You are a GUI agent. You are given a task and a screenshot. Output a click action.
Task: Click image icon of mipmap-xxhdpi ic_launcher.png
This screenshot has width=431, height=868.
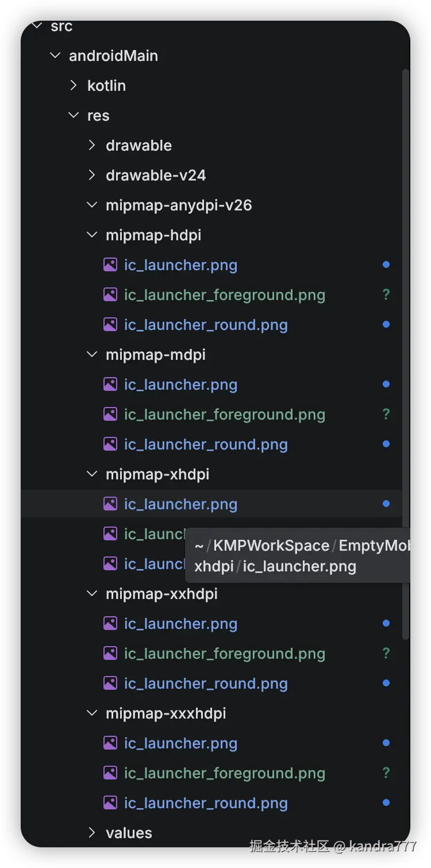pyautogui.click(x=110, y=624)
